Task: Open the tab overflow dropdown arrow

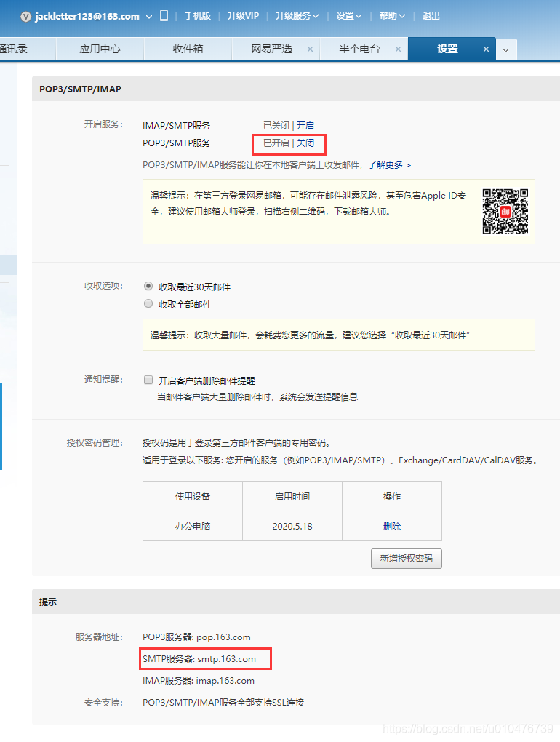Action: point(506,49)
